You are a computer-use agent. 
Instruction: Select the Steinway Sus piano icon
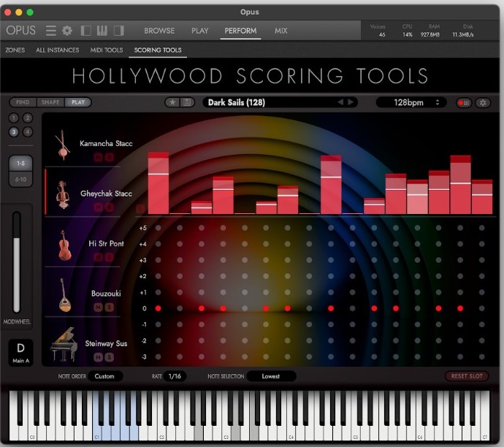pyautogui.click(x=64, y=345)
